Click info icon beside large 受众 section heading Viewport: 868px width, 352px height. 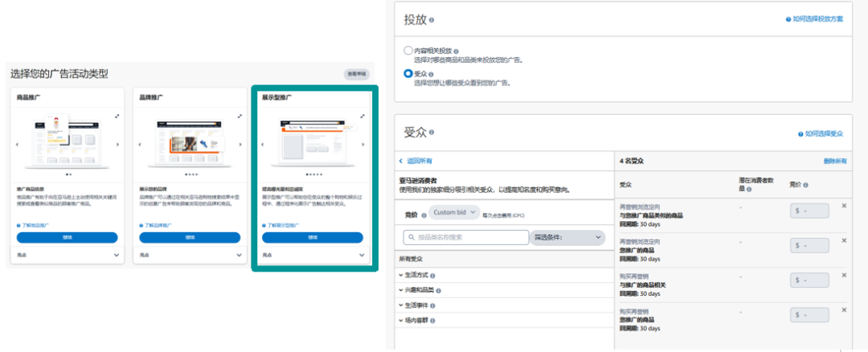(432, 133)
